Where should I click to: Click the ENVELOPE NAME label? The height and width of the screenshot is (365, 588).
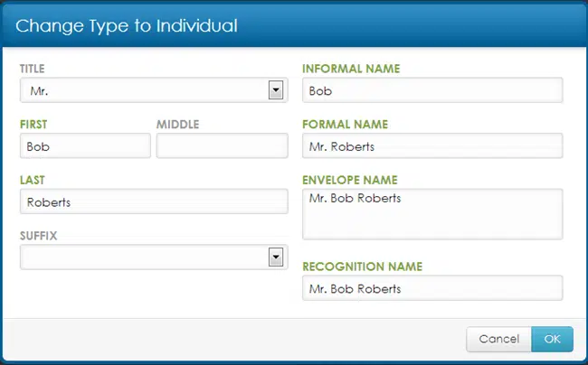click(x=349, y=180)
